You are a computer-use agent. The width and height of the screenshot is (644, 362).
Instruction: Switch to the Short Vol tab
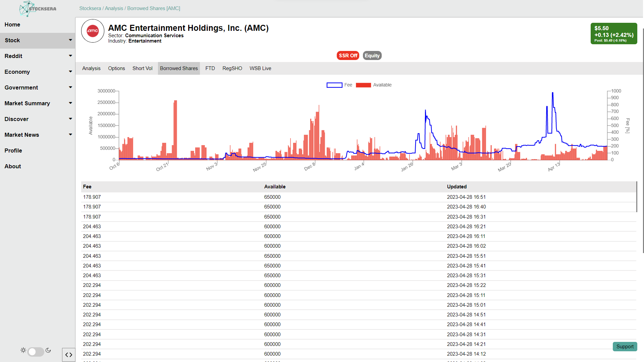point(142,68)
